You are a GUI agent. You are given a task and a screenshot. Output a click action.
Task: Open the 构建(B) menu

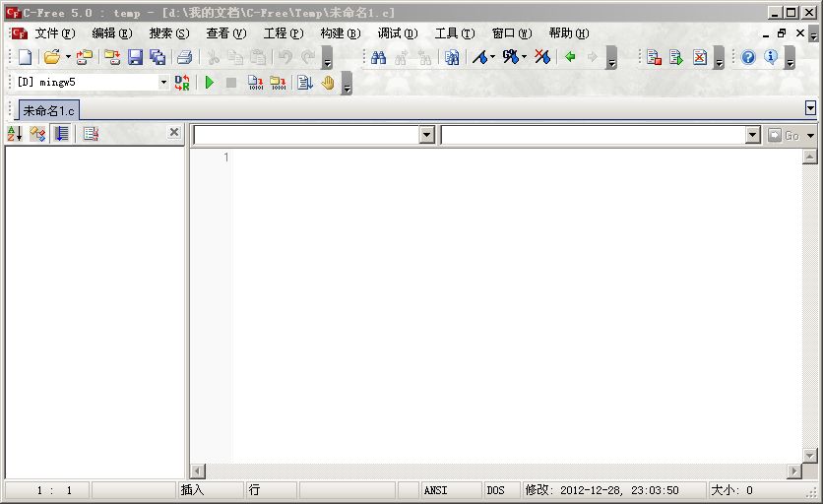click(x=341, y=33)
